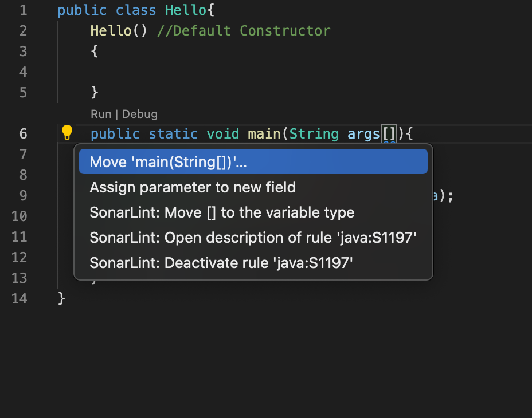532x418 pixels.
Task: Click the 'args' parameter name
Action: [x=363, y=134]
